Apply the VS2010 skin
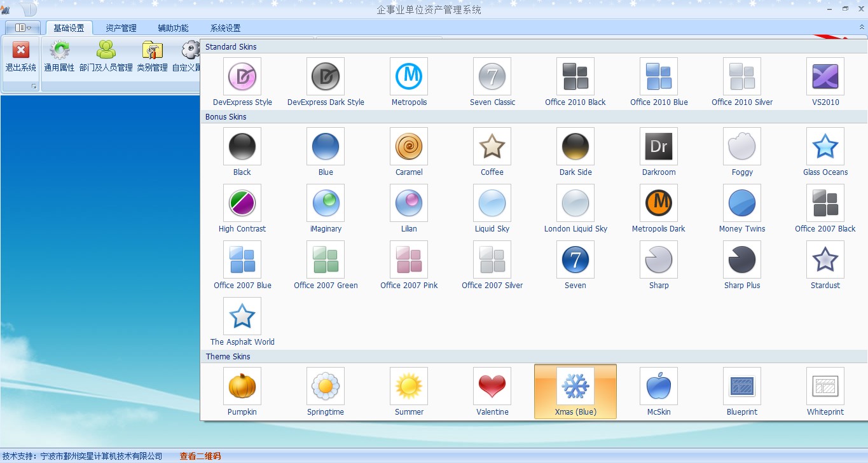Viewport: 868px width, 463px height. point(825,82)
